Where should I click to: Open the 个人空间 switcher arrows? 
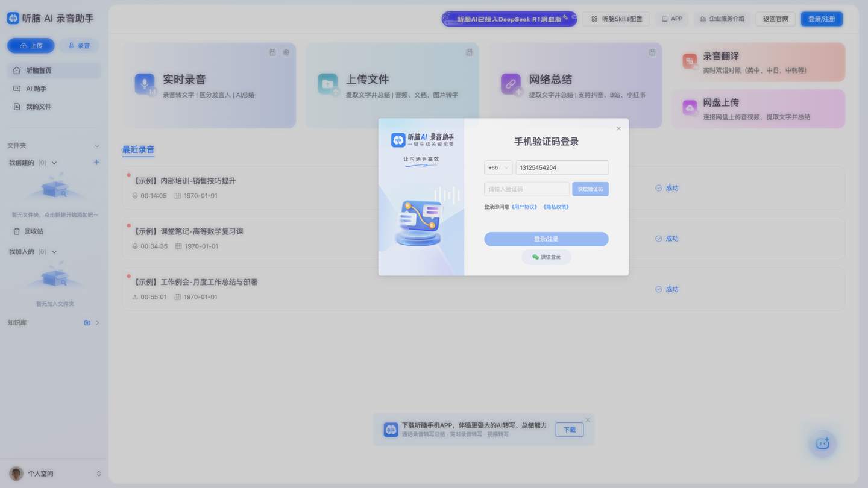tap(99, 474)
